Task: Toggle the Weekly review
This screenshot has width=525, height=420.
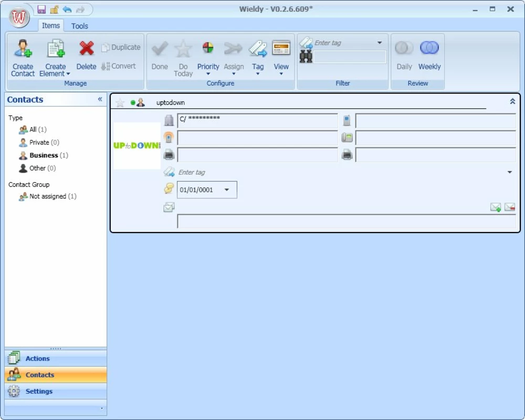Action: click(429, 55)
